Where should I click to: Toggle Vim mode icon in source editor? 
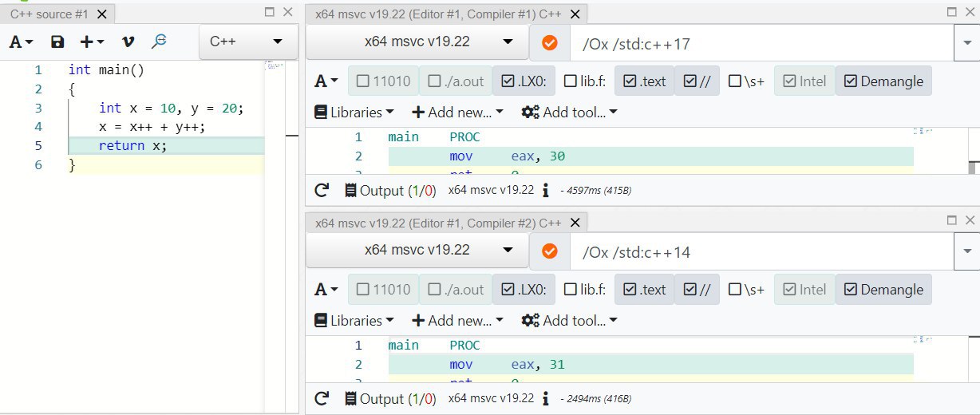point(128,42)
